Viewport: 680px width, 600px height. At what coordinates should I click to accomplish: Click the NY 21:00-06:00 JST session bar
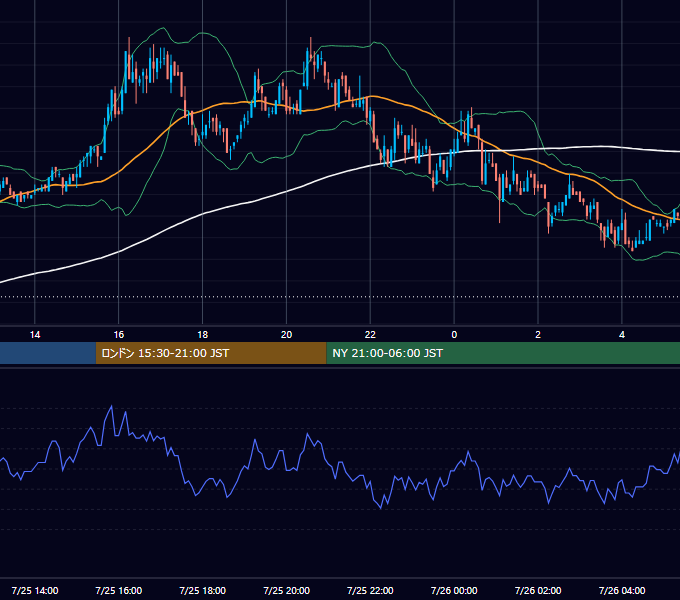pyautogui.click(x=503, y=353)
